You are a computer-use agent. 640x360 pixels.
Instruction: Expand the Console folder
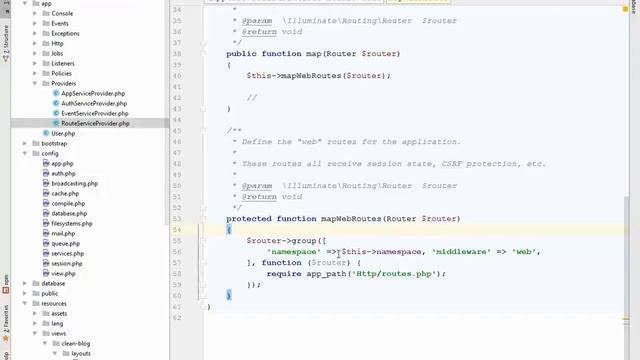click(x=35, y=13)
